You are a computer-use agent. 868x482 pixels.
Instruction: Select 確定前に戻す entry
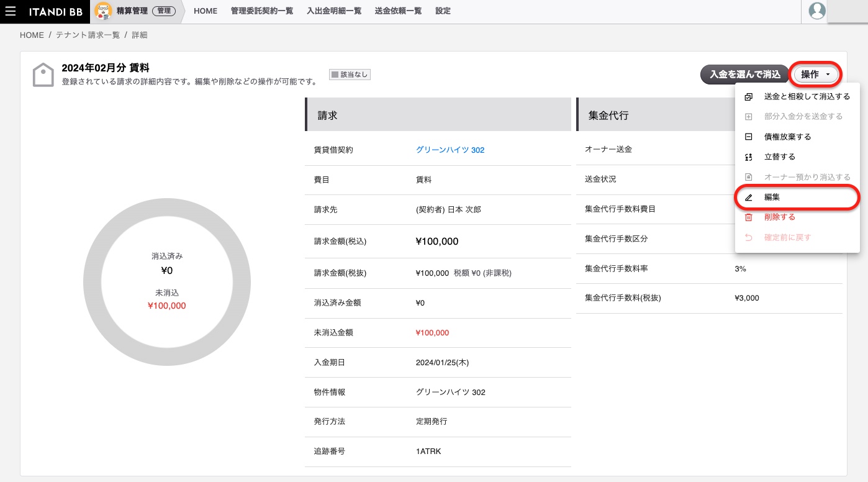tap(797, 237)
